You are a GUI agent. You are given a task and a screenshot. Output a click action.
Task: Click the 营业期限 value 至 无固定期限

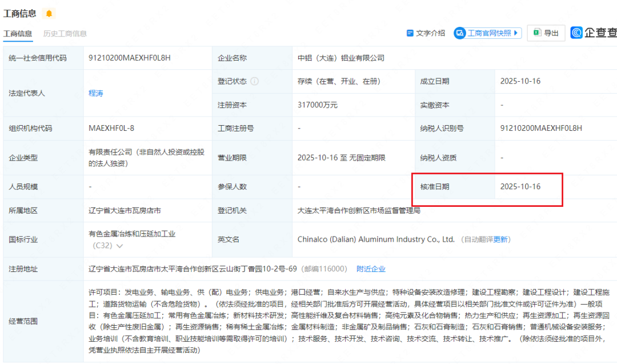pos(341,158)
